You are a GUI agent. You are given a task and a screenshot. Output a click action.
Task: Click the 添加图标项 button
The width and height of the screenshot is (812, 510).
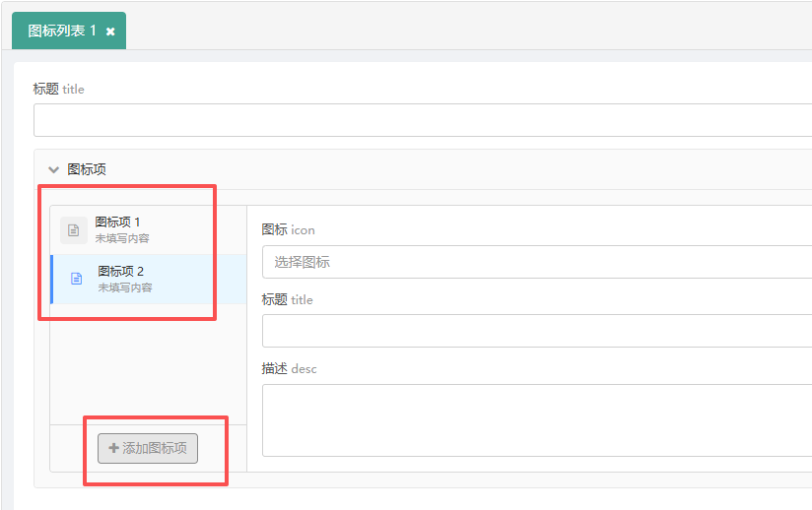click(148, 448)
